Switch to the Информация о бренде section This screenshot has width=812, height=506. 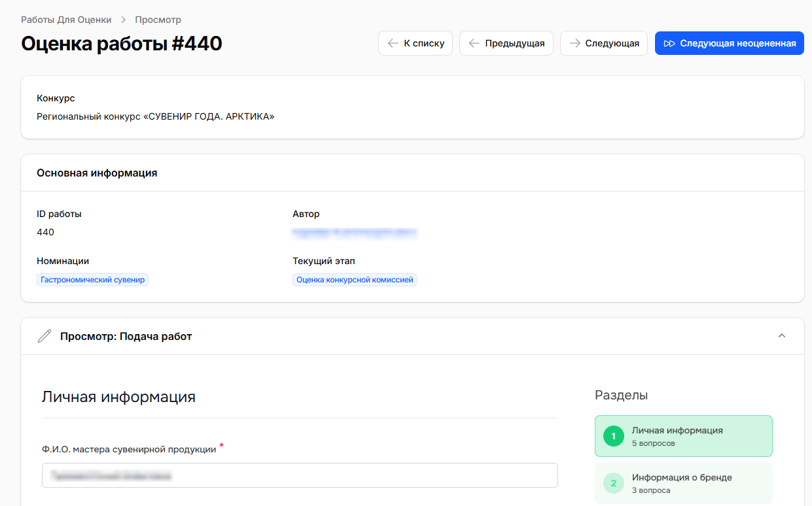click(x=684, y=483)
